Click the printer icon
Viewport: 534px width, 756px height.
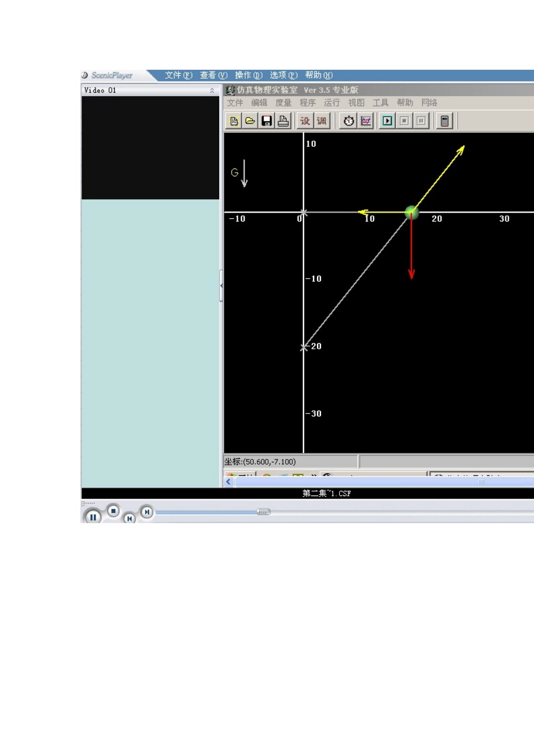(x=283, y=121)
